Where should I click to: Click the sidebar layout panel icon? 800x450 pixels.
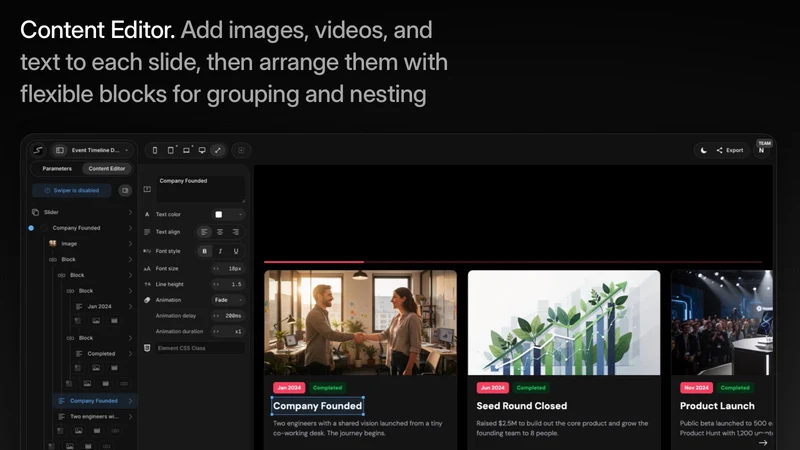(60, 150)
